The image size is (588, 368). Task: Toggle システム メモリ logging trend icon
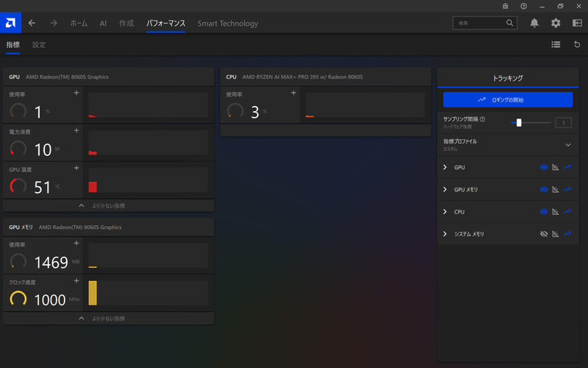pos(567,234)
